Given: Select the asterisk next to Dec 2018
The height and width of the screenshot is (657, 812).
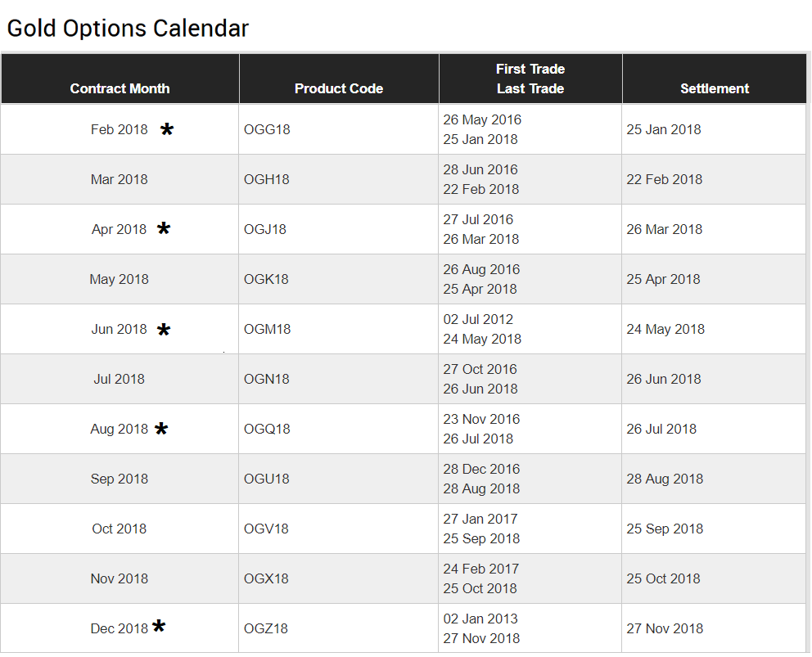Looking at the screenshot, I should point(159,627).
